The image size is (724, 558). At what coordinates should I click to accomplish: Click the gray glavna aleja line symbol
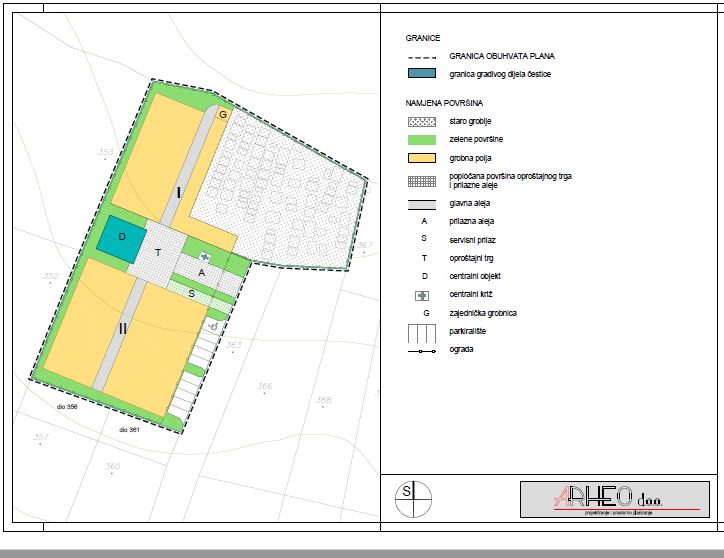coord(422,203)
